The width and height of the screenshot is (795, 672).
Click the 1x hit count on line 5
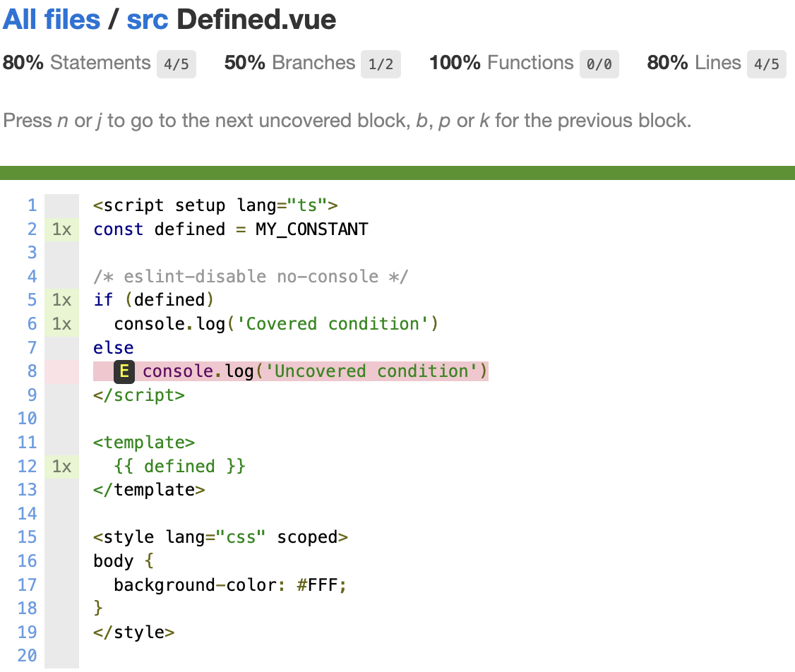[62, 300]
